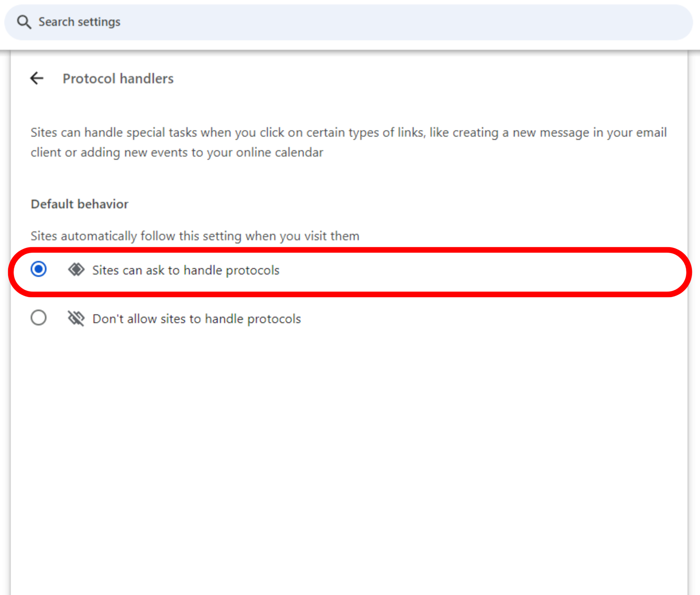Click the Default behavior heading
The width and height of the screenshot is (700, 595).
(79, 204)
